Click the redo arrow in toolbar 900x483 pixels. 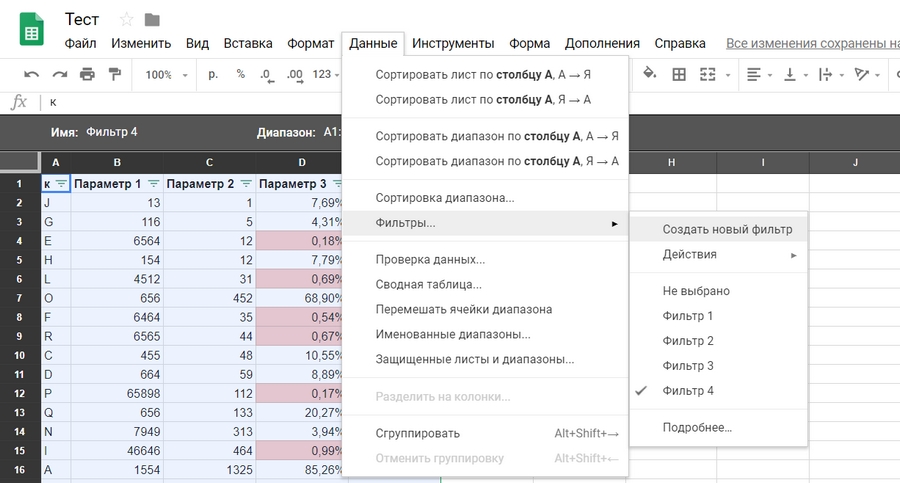click(x=59, y=74)
